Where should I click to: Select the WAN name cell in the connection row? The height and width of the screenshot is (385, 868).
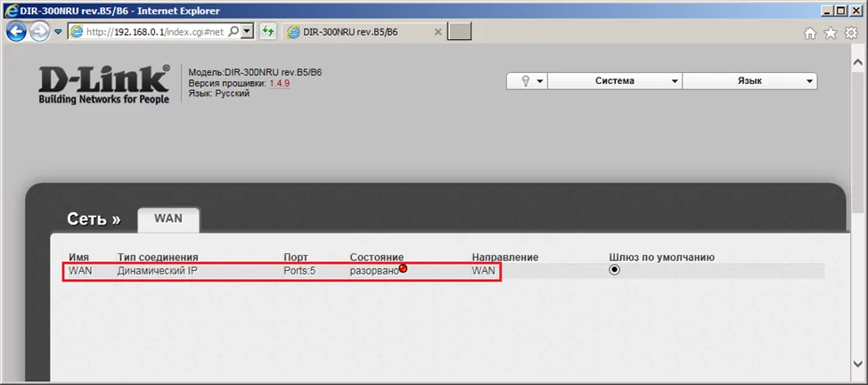pos(80,271)
